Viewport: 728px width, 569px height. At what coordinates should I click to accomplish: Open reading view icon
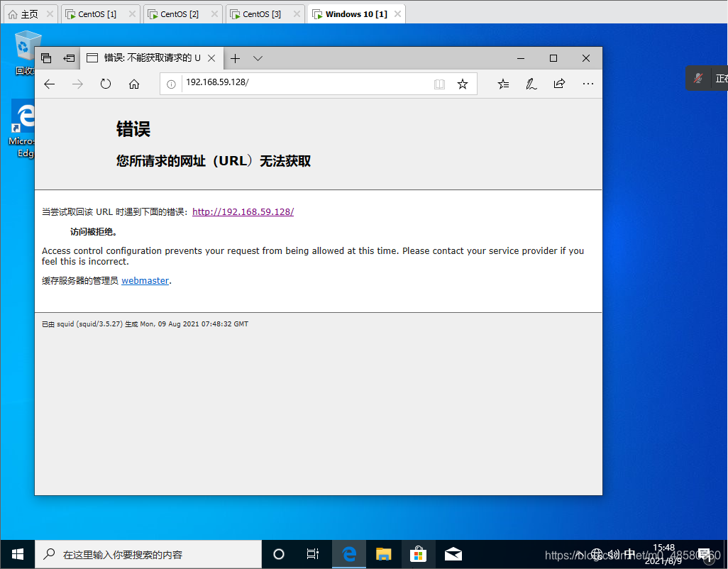[439, 84]
